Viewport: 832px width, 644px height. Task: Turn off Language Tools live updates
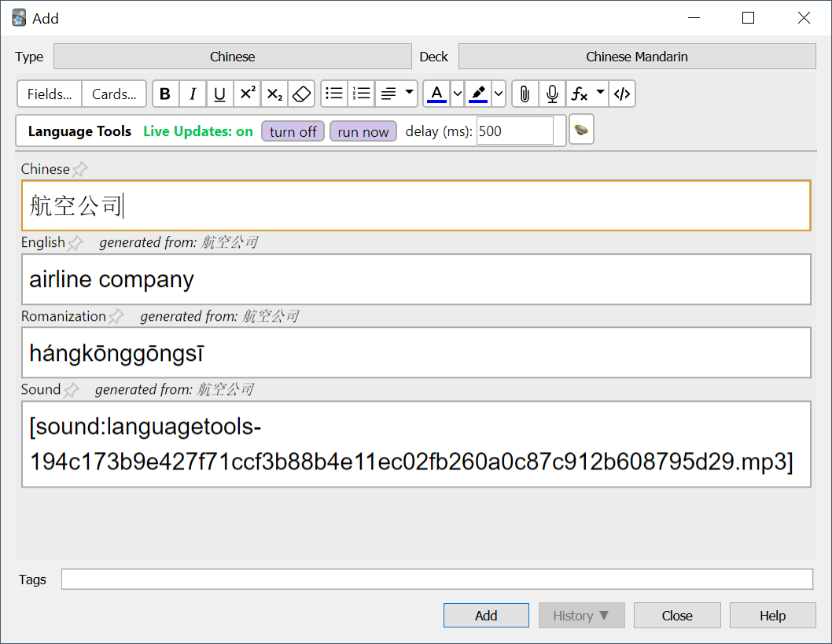click(x=293, y=131)
